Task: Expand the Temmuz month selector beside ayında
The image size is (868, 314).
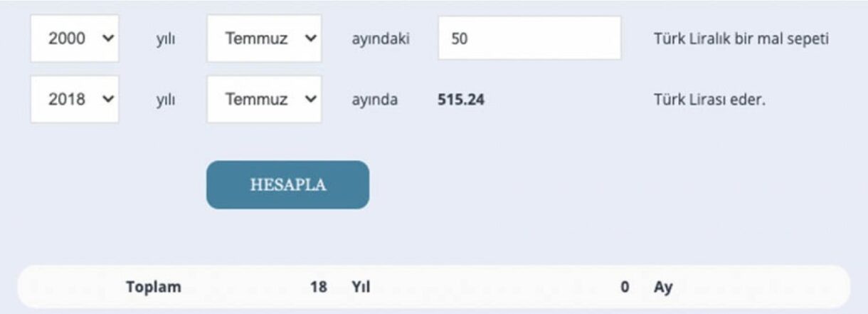Action: (x=264, y=100)
